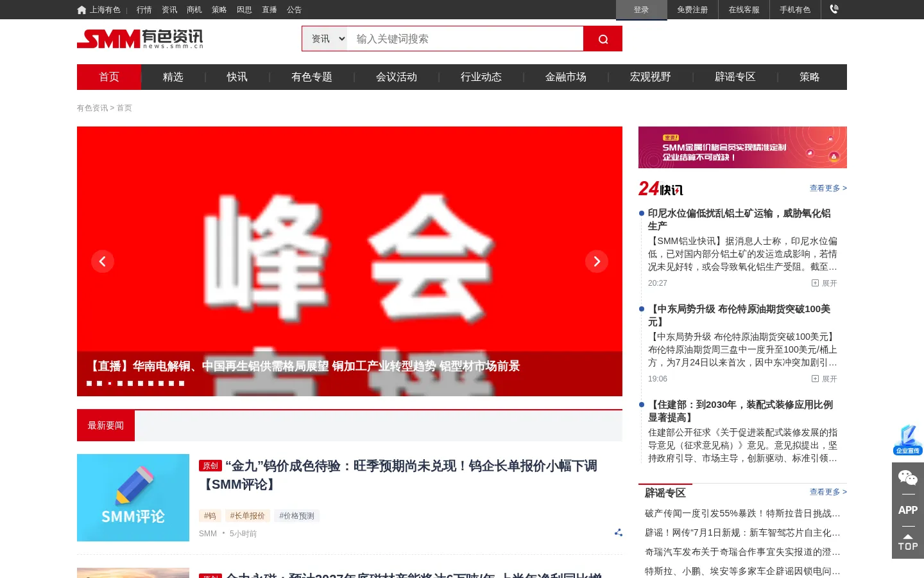
Task: Expand the 印尼水位偏低 news item with 展开
Action: click(825, 283)
